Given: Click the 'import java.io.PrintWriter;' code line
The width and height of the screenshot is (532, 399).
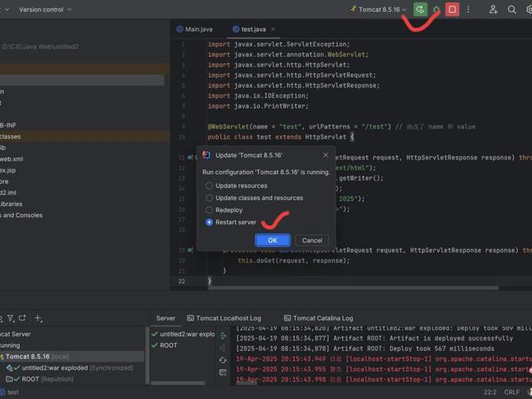Looking at the screenshot, I should click(258, 106).
